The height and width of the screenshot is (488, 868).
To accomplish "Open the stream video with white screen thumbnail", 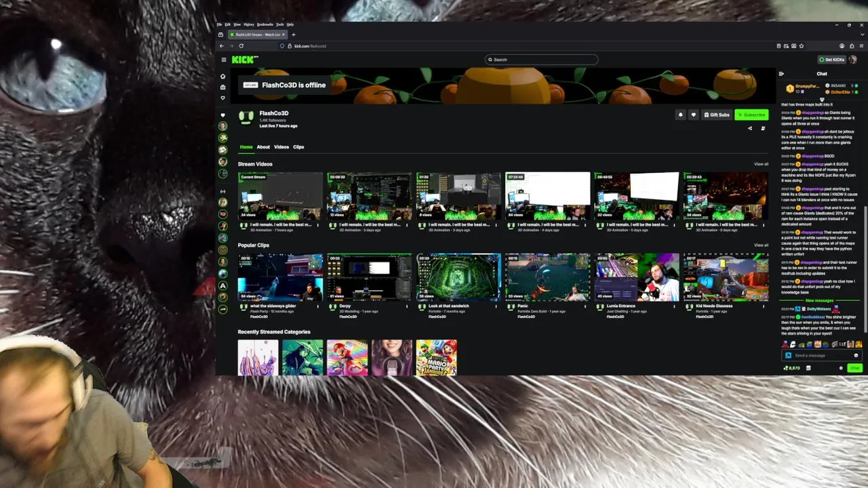I will click(547, 196).
